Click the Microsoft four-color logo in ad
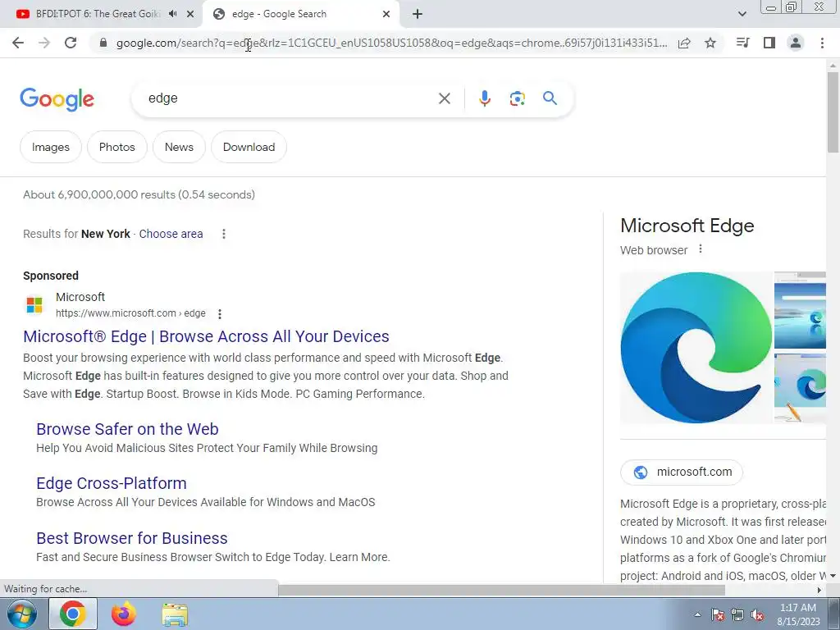This screenshot has width=840, height=630. 34,305
